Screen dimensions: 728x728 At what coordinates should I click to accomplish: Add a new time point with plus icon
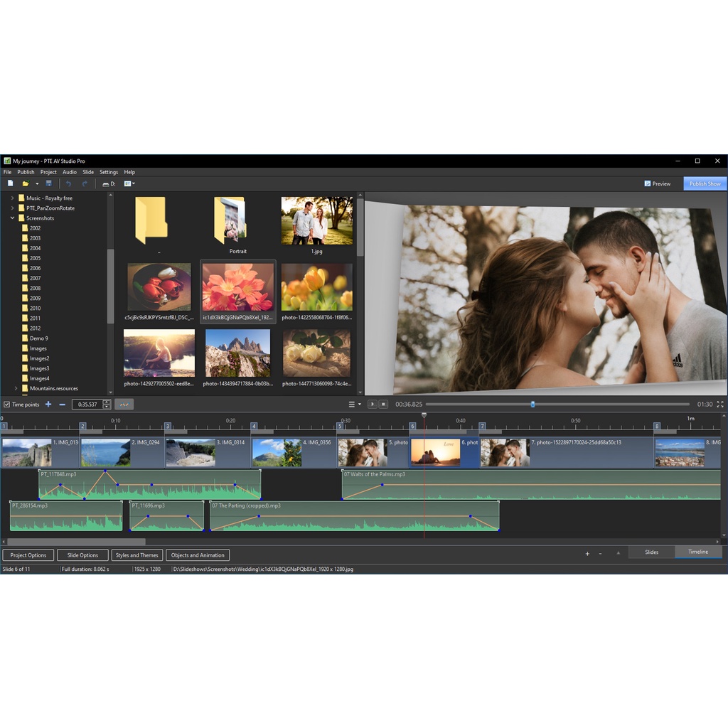[48, 404]
